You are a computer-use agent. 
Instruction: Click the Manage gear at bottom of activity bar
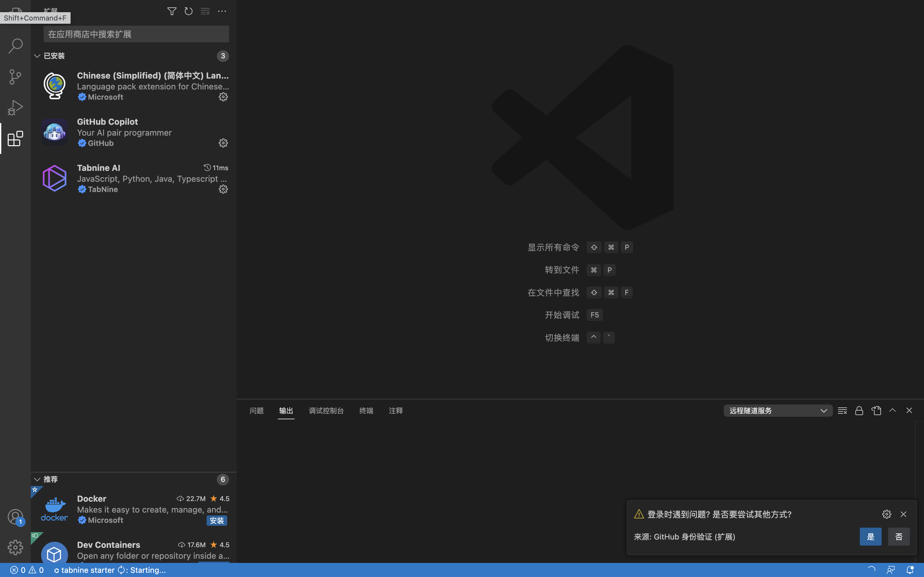pyautogui.click(x=15, y=547)
